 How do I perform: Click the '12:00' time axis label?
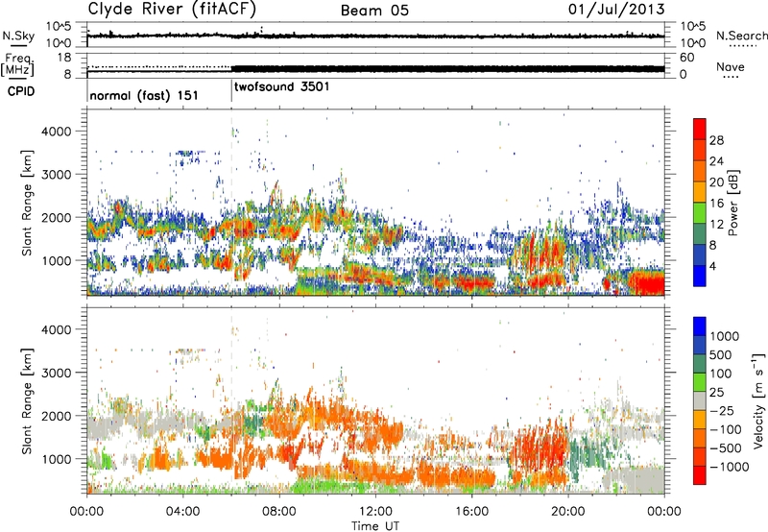coord(375,512)
